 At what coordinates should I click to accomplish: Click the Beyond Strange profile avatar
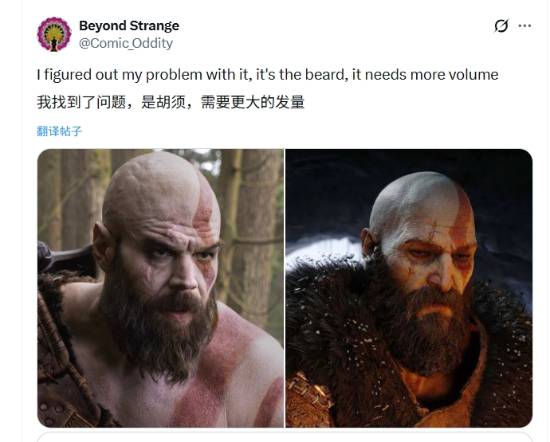tap(54, 34)
